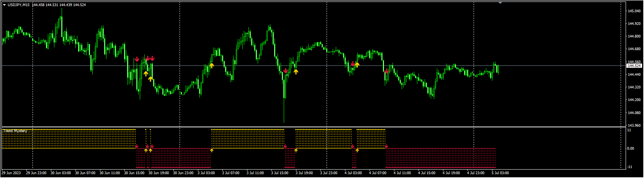Select the rightmost red sell arrow on price chart
This screenshot has width=644, height=178.
point(387,71)
